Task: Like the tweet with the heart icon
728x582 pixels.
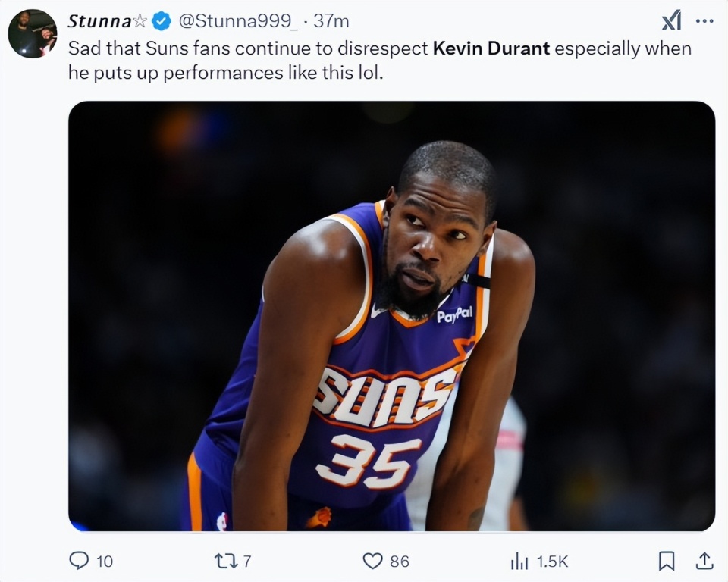Action: (x=372, y=560)
